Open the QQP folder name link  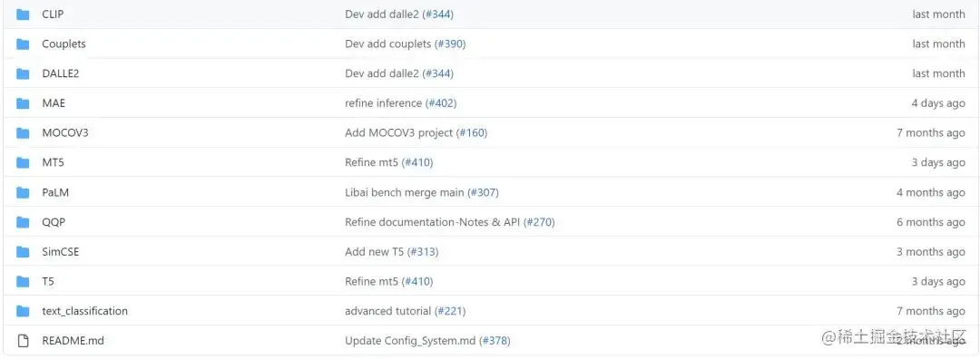54,222
